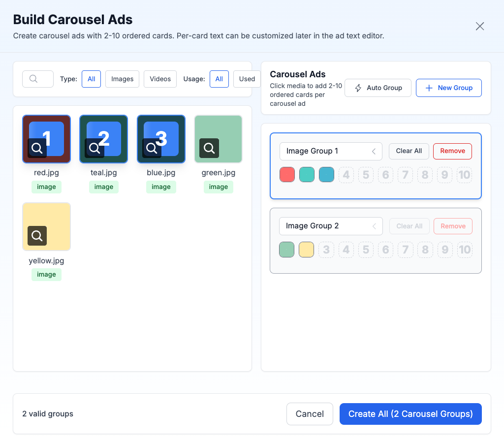
Task: Click Auto Group lightning button
Action: pyautogui.click(x=378, y=88)
